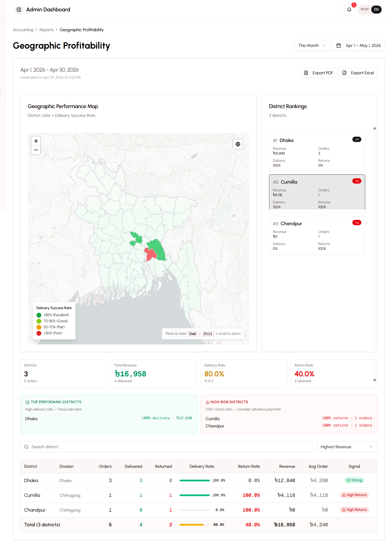Export the report as PDF
This screenshot has height=559, width=392.
click(318, 73)
